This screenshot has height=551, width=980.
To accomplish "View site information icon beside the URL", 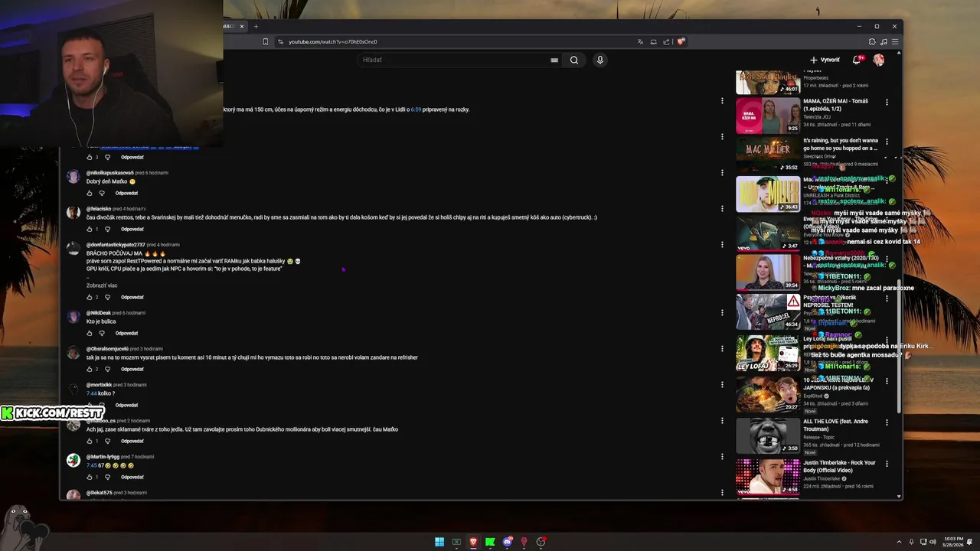I will (280, 41).
